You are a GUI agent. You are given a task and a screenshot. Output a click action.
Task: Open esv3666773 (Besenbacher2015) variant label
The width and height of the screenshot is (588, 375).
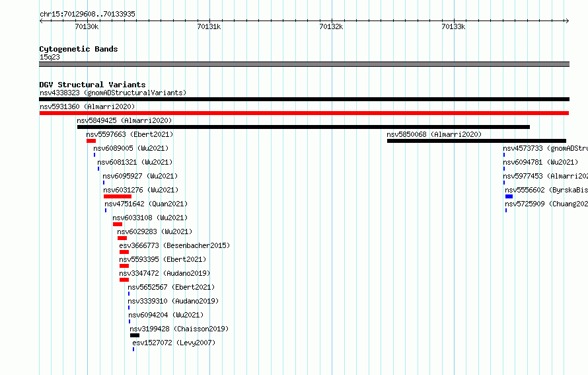click(174, 245)
